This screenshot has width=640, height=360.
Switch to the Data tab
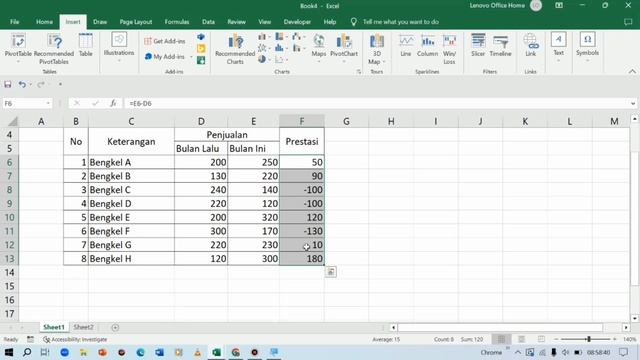click(208, 22)
